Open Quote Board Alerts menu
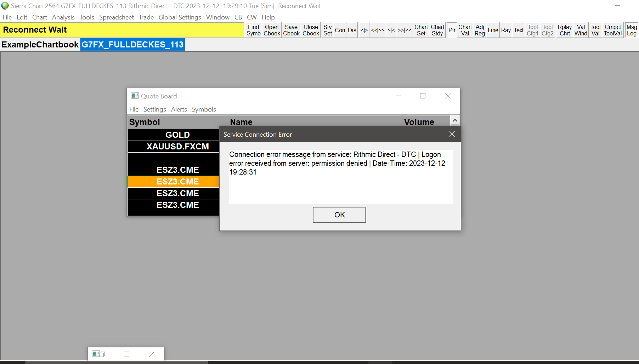The height and width of the screenshot is (364, 639). (x=179, y=109)
